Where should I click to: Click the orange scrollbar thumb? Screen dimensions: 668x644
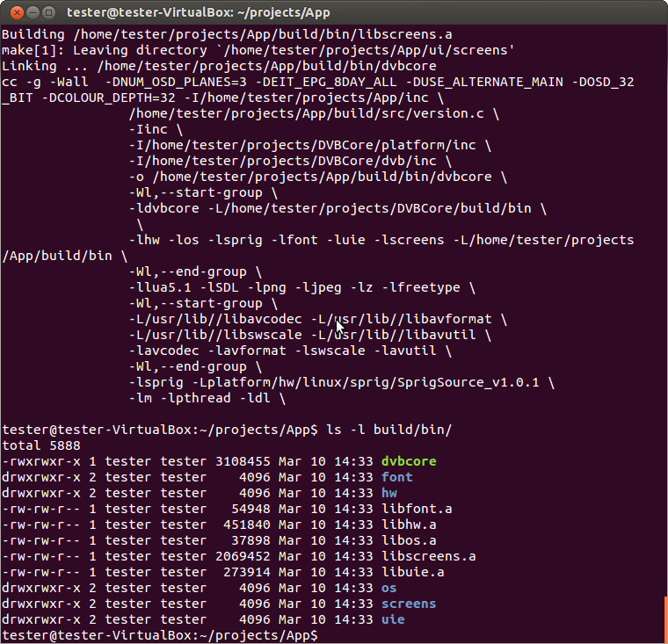pyautogui.click(x=664, y=619)
